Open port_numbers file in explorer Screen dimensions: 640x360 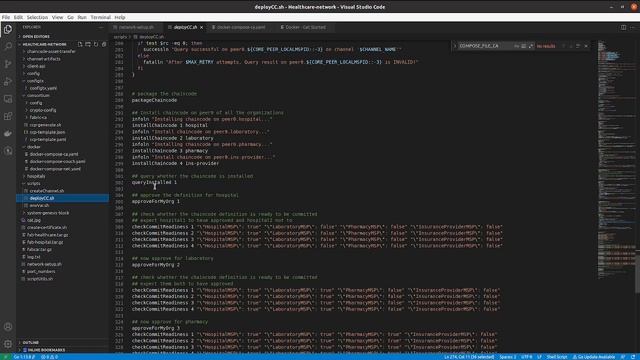pyautogui.click(x=41, y=271)
